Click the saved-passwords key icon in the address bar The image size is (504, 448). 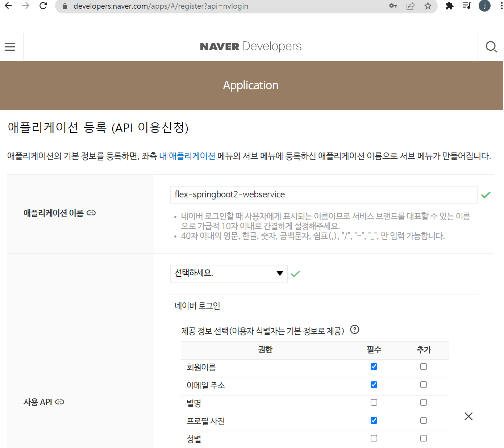(393, 6)
